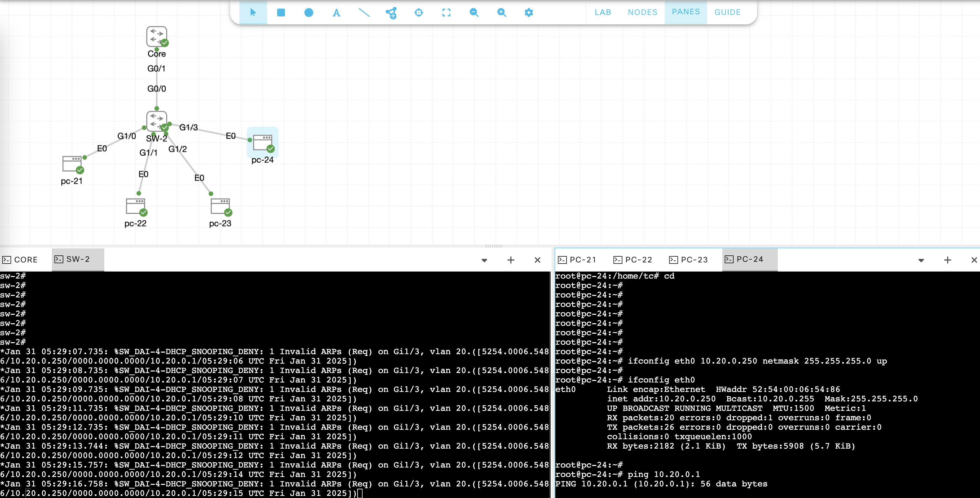The height and width of the screenshot is (498, 980).
Task: Open dropdown arrow in PC-24 pane
Action: coord(921,260)
